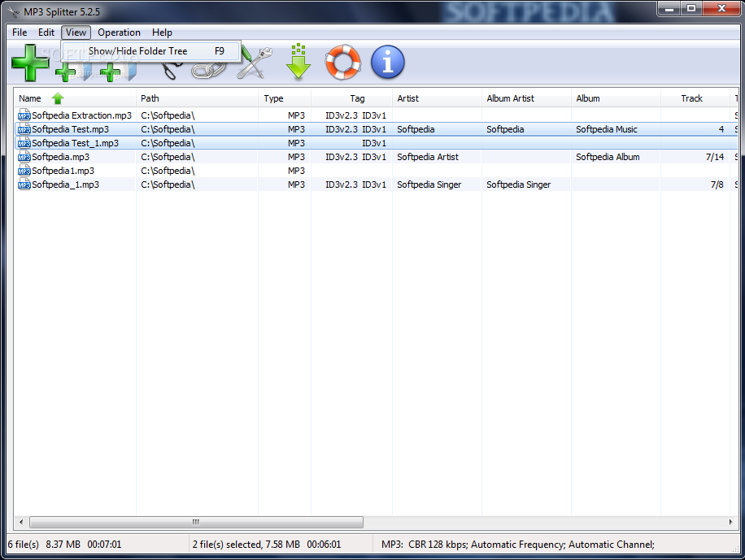Click the large green plus Add Files icon
The width and height of the screenshot is (745, 560).
pyautogui.click(x=30, y=63)
